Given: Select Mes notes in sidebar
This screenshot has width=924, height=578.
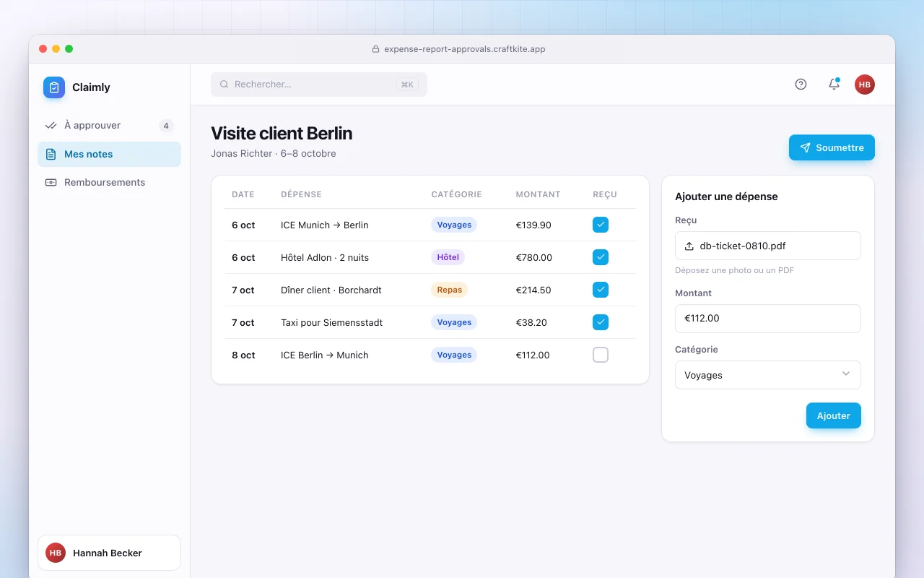Looking at the screenshot, I should click(109, 154).
